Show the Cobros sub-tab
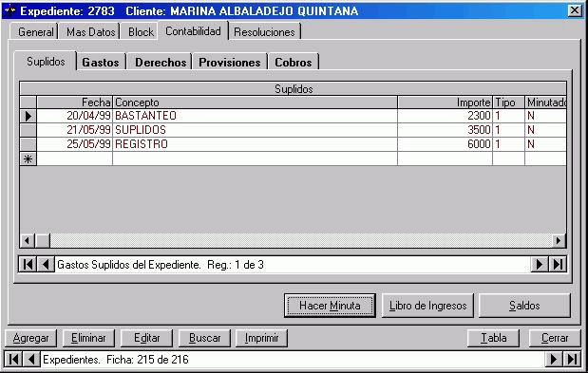Viewport: 588px width, 373px height. click(x=294, y=63)
